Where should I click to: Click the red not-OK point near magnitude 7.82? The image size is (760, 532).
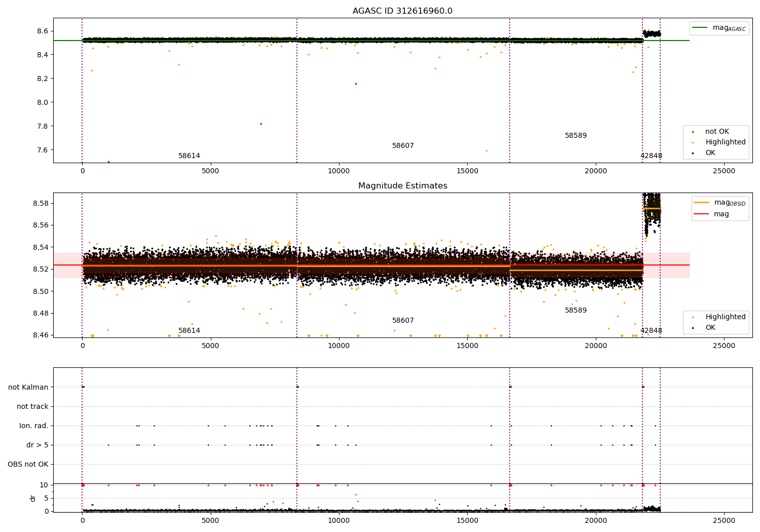(x=261, y=124)
